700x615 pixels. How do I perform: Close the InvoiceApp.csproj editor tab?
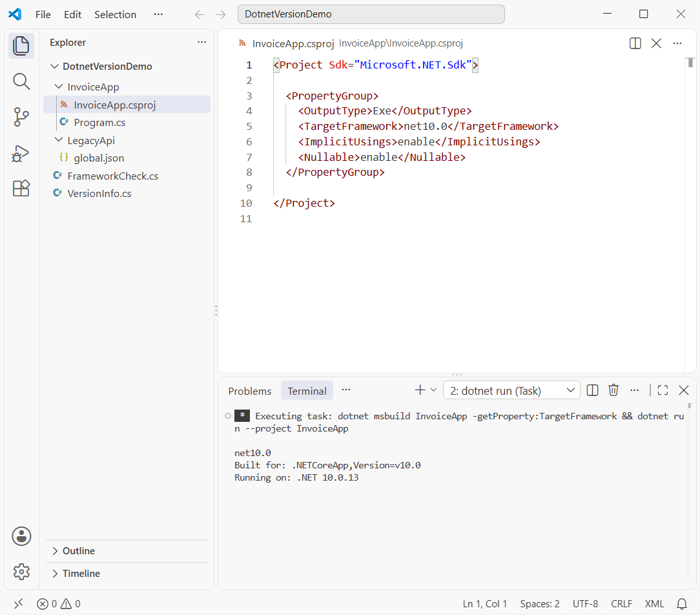(x=656, y=43)
